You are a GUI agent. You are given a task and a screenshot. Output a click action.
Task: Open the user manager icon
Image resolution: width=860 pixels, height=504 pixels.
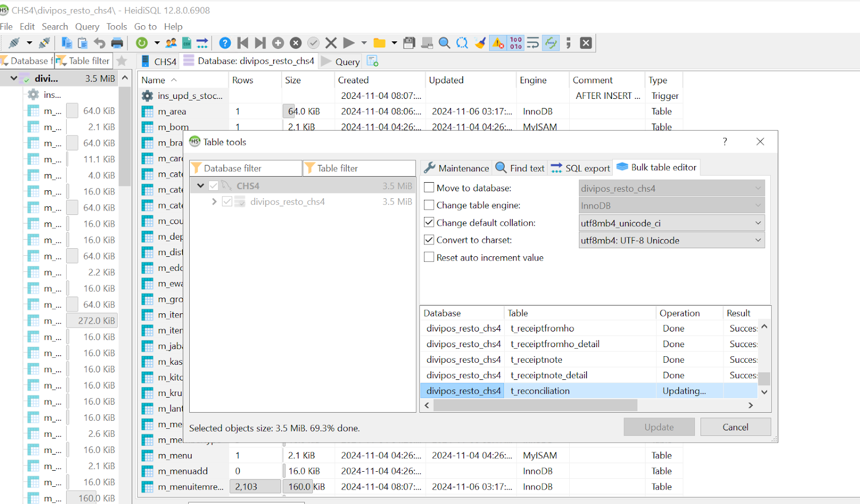pos(171,43)
